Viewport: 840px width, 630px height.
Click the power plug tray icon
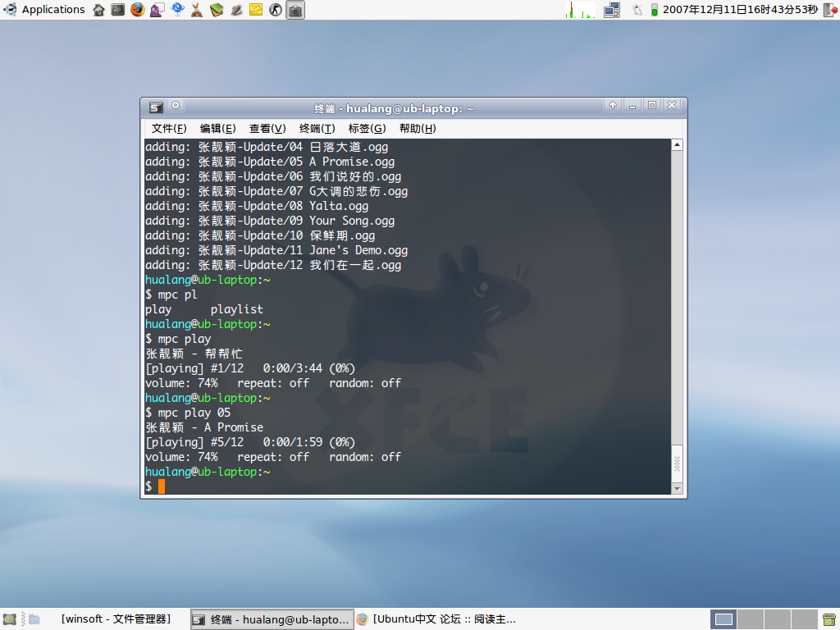[x=637, y=10]
